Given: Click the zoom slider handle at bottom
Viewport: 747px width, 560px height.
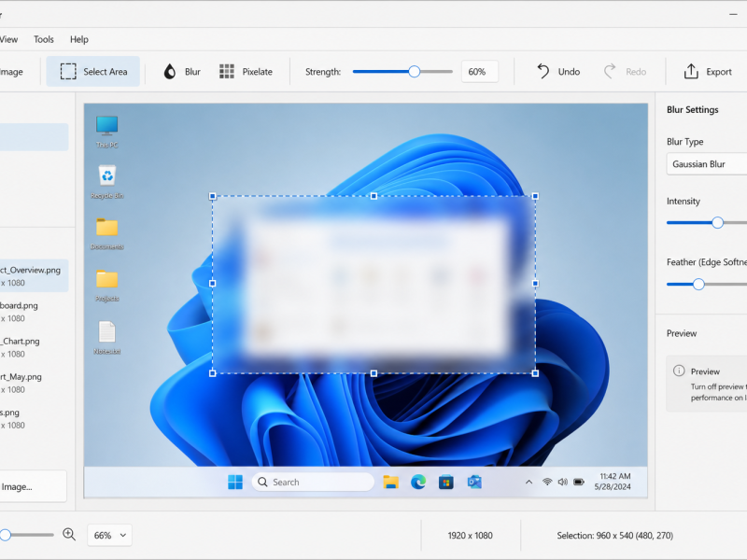Looking at the screenshot, I should (x=6, y=535).
